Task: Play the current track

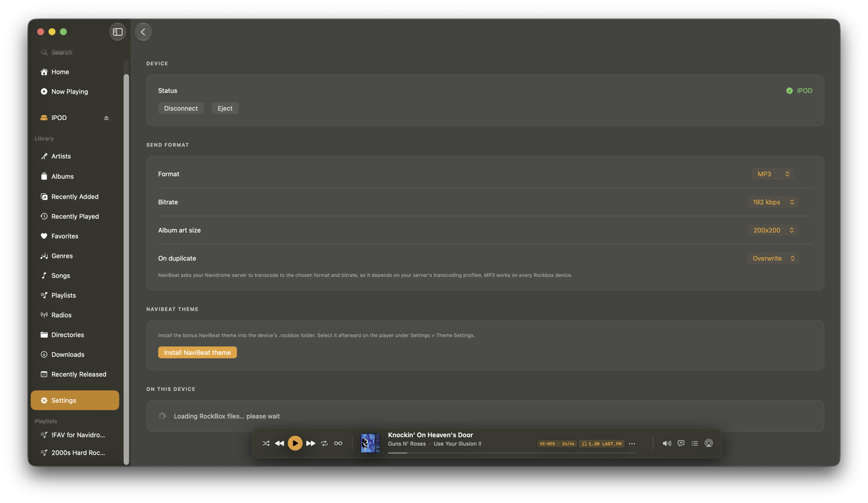Action: (x=295, y=443)
